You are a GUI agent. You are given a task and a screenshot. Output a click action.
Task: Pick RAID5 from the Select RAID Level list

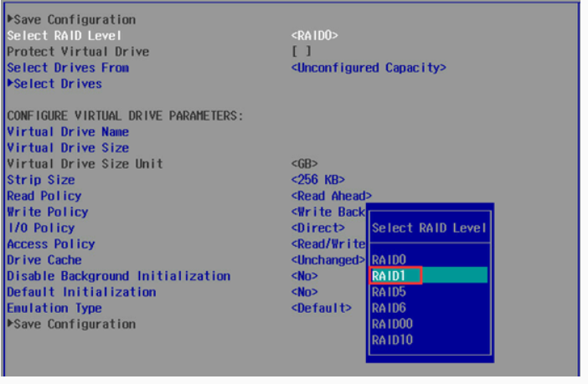pyautogui.click(x=389, y=292)
